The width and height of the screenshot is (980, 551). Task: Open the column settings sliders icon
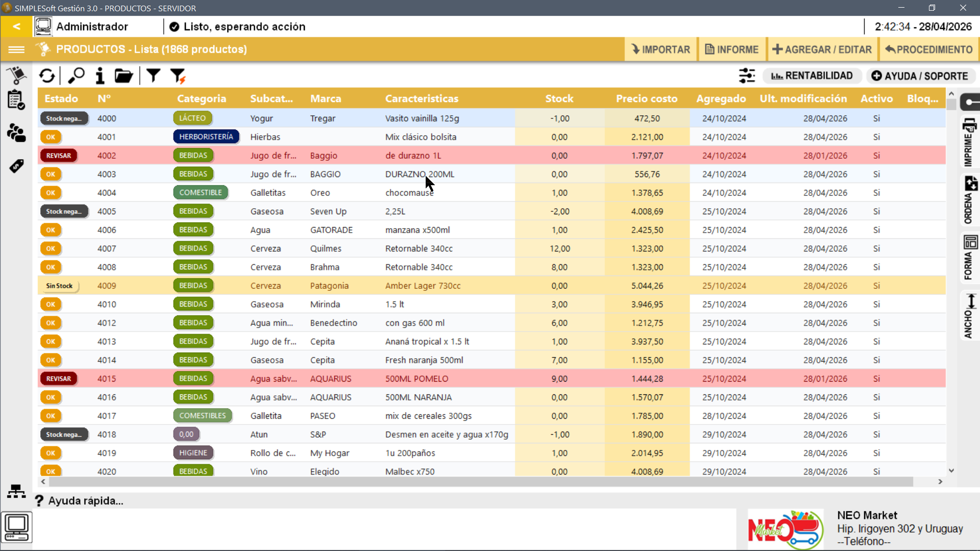coord(747,76)
